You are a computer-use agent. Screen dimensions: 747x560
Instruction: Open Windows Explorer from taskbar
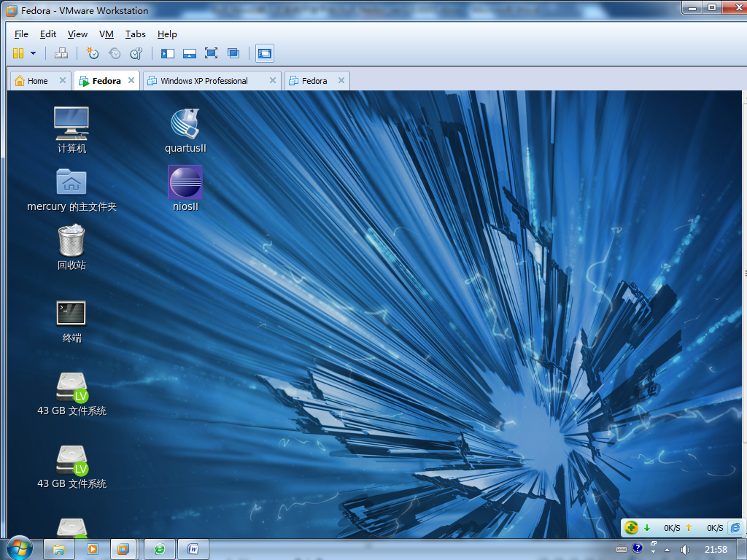[x=58, y=549]
